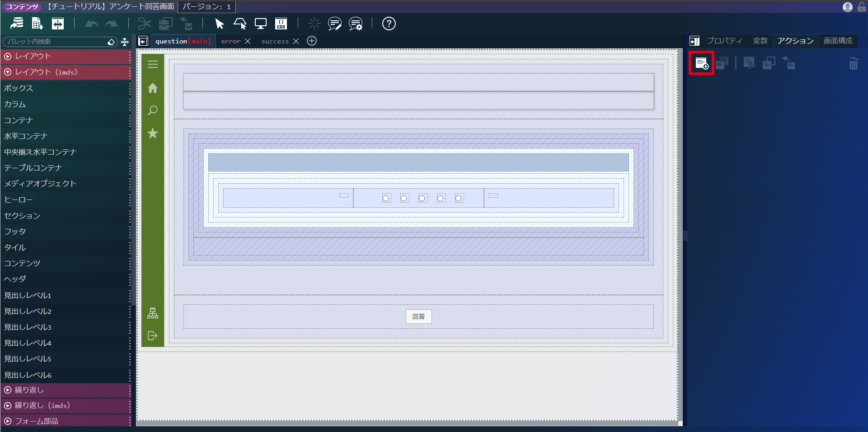
Task: Click the cut action icon in action panel
Action: 749,63
